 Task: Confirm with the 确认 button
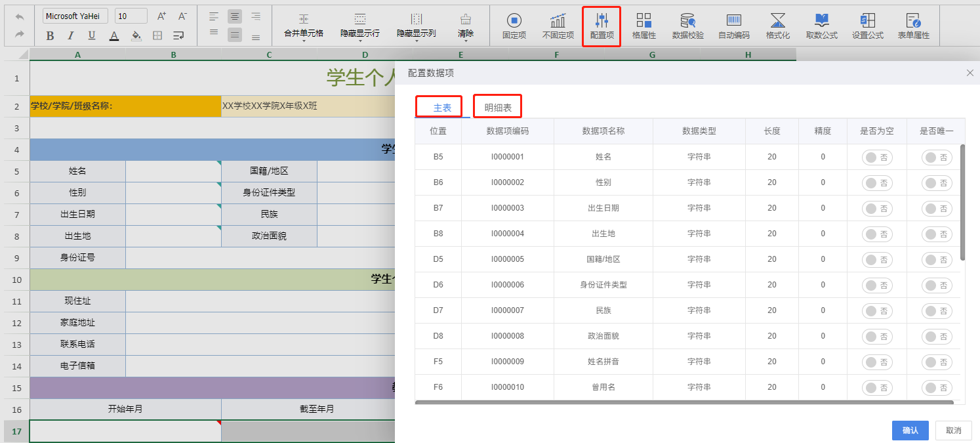click(910, 431)
